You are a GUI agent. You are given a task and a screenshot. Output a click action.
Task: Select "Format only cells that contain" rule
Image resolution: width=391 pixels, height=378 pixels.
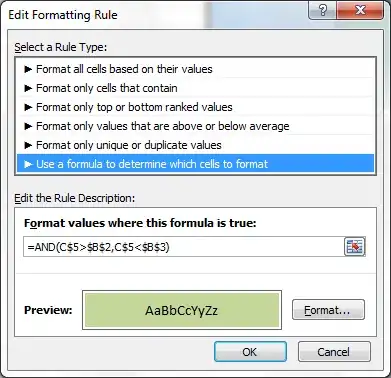196,88
